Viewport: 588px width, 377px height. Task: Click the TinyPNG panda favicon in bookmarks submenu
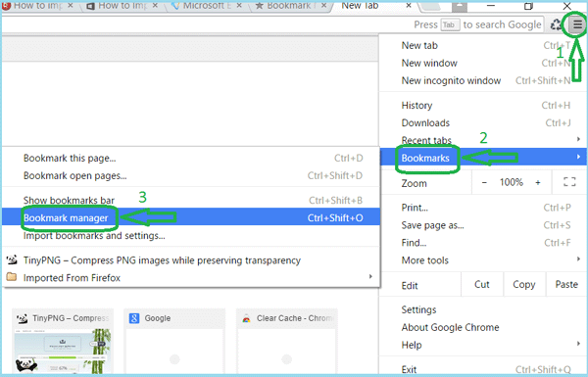click(12, 259)
